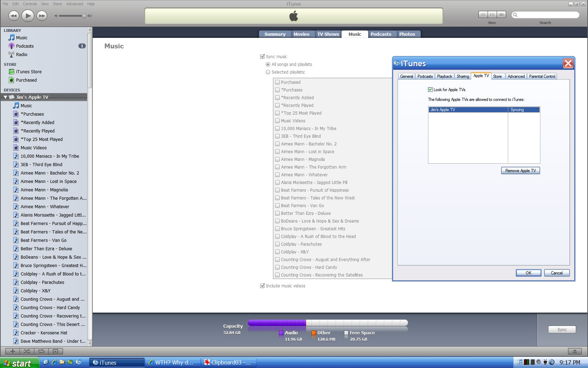Image resolution: width=588 pixels, height=368 pixels.
Task: Click the Next track button
Action: [x=42, y=16]
